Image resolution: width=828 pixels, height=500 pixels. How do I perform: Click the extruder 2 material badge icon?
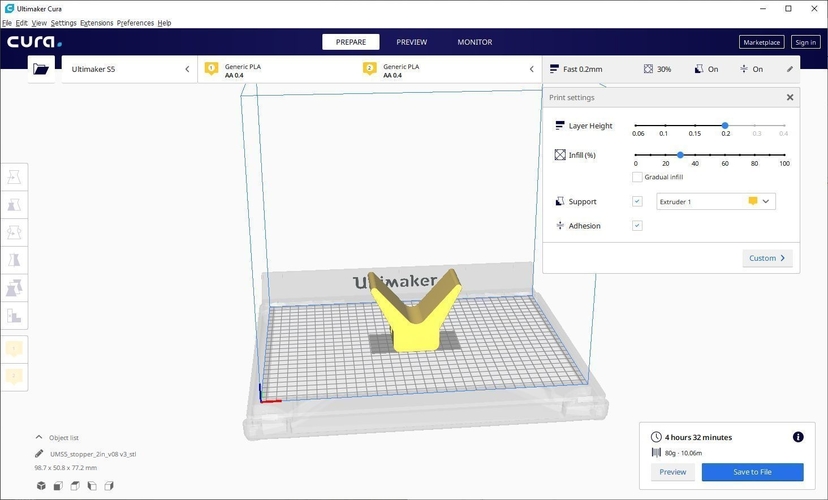(370, 69)
